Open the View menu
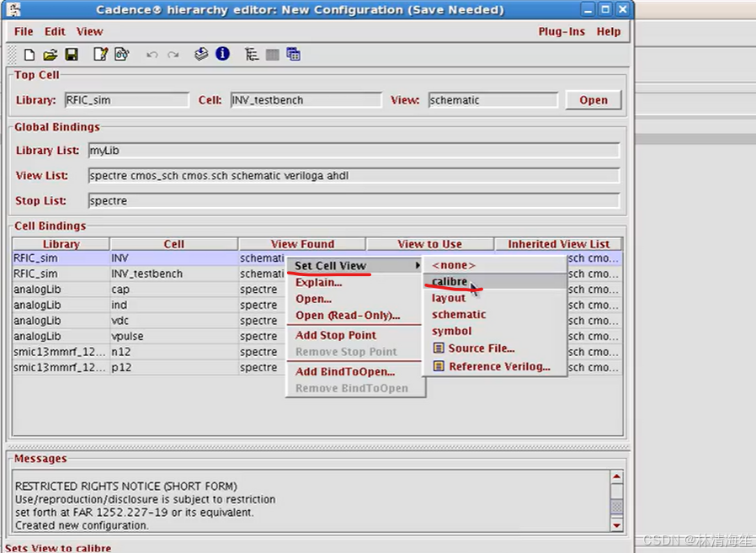Image resolution: width=756 pixels, height=553 pixels. pos(90,32)
